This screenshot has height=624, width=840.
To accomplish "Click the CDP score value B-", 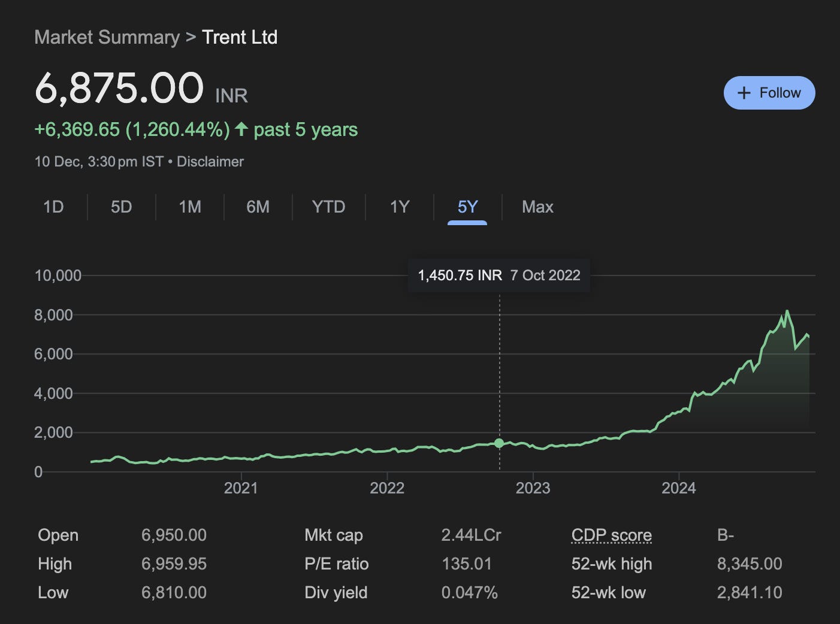I will tap(726, 535).
